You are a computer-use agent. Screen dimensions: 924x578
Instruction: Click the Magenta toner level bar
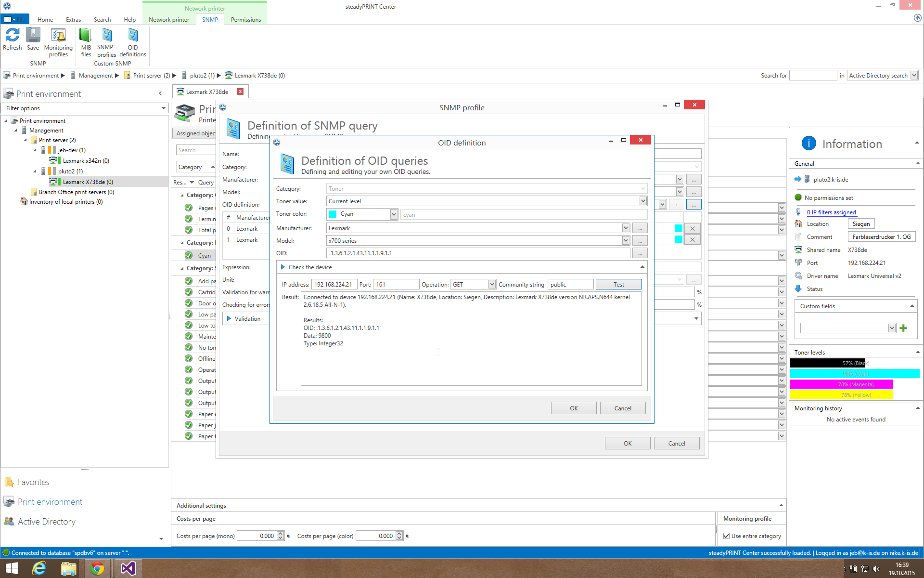pos(841,384)
